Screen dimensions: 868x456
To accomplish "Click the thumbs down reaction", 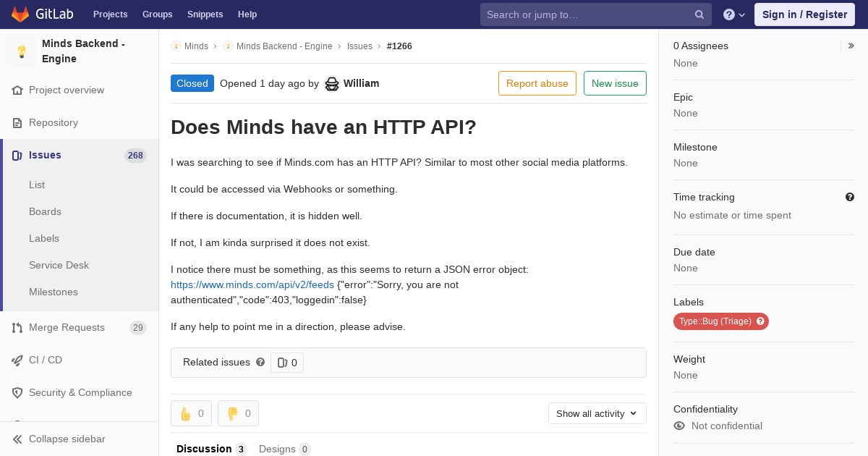I will (x=238, y=413).
